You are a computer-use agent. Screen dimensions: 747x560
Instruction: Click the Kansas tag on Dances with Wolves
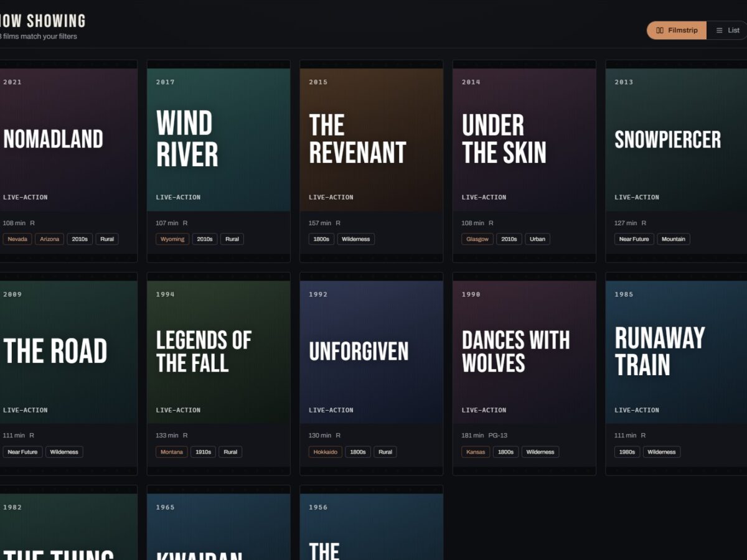pyautogui.click(x=476, y=452)
